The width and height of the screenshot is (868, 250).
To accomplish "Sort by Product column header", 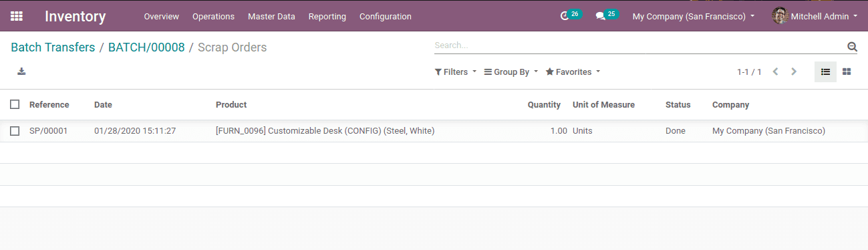I will pos(231,104).
